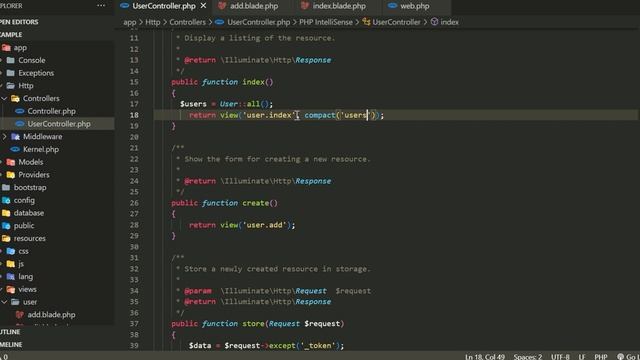Click the config folder icon

[x=6, y=200]
